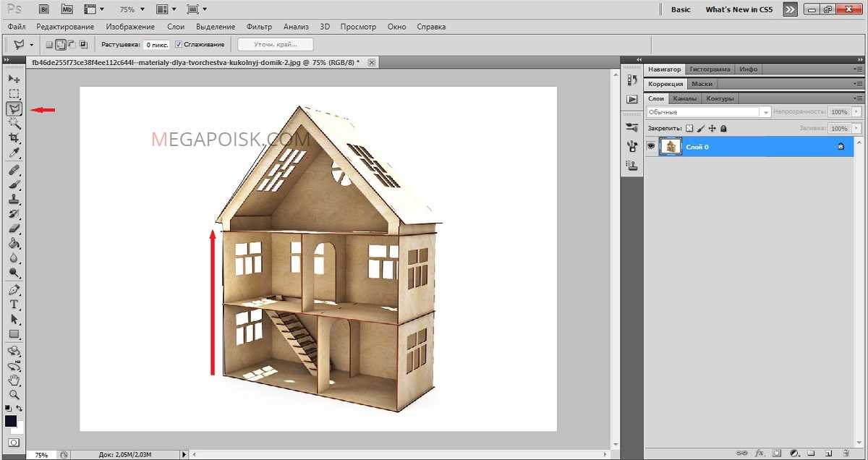Open the Фильтр menu
This screenshot has width=868, height=460.
(x=259, y=27)
